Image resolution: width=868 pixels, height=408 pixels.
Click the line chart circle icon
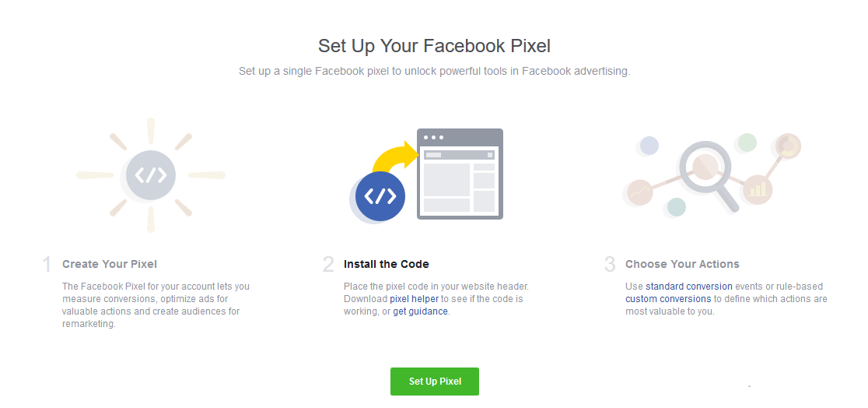click(639, 193)
